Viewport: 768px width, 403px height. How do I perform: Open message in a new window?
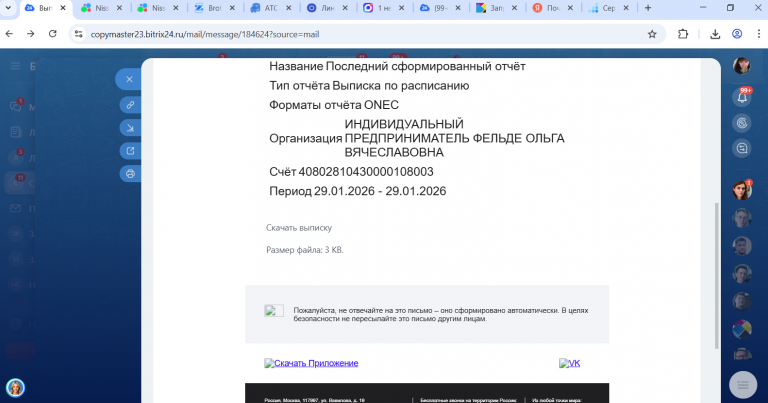[130, 151]
